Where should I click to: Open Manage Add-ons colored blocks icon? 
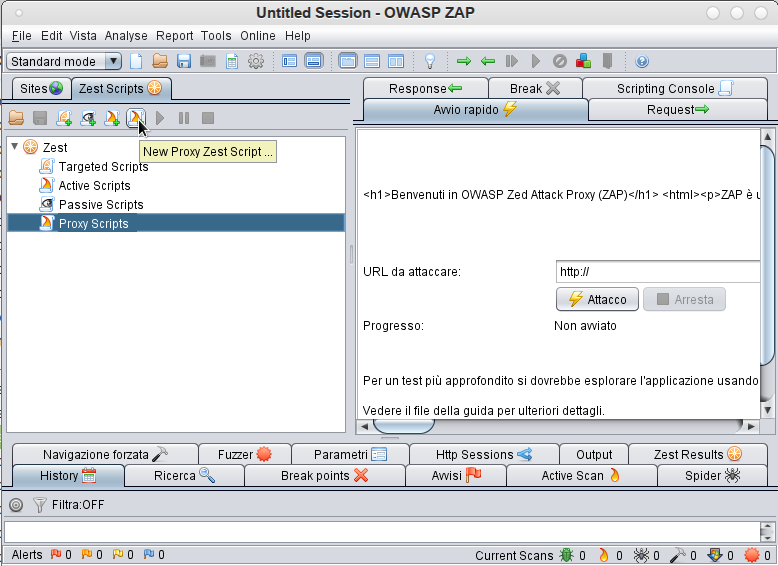(x=584, y=62)
